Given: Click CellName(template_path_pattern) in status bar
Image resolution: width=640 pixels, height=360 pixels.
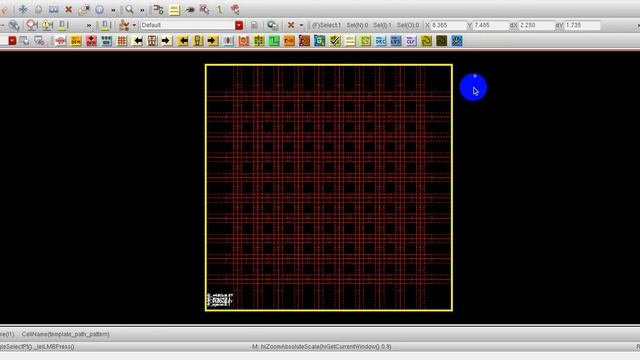Looking at the screenshot, I should click(66, 334).
